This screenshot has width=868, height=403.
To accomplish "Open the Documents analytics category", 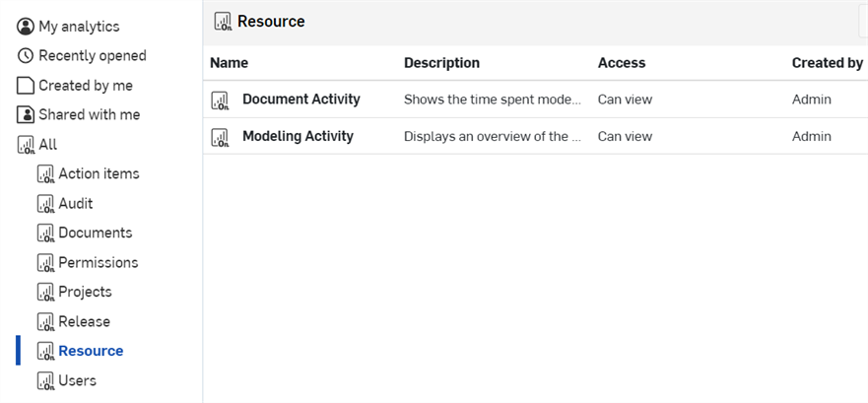I will click(x=95, y=234).
